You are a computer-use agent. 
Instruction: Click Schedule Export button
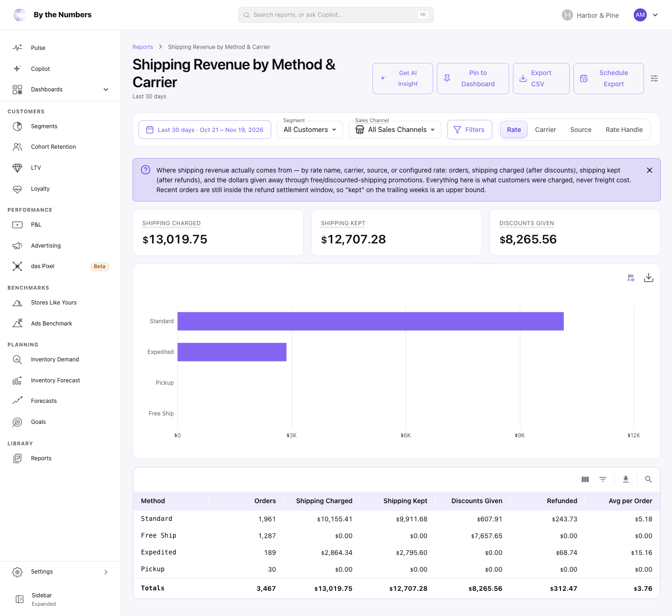(x=609, y=78)
